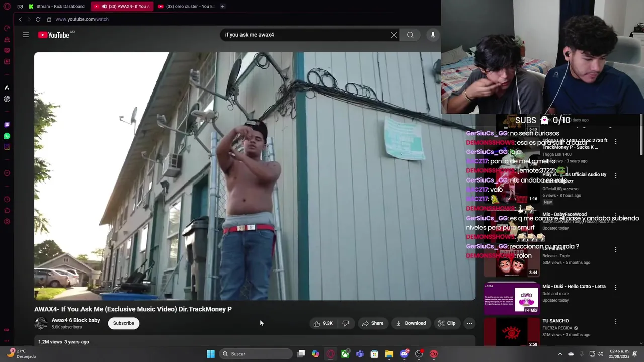Open Discord on the taskbar

[404, 354]
